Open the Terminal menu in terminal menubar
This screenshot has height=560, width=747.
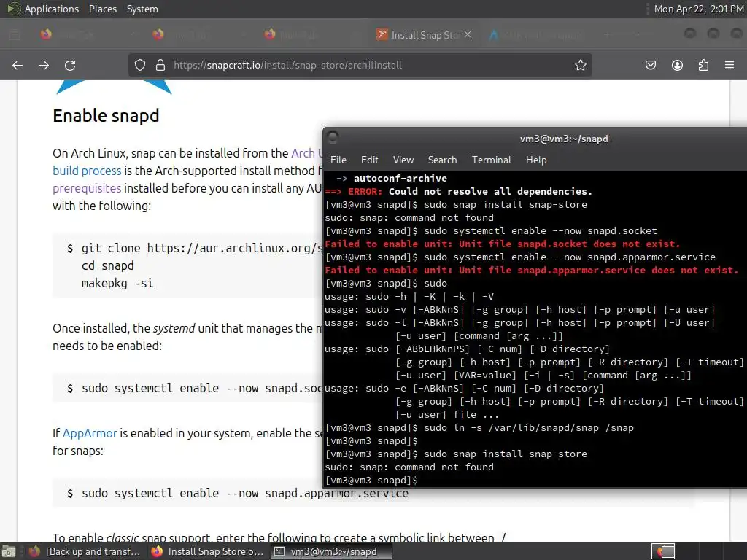pos(491,160)
